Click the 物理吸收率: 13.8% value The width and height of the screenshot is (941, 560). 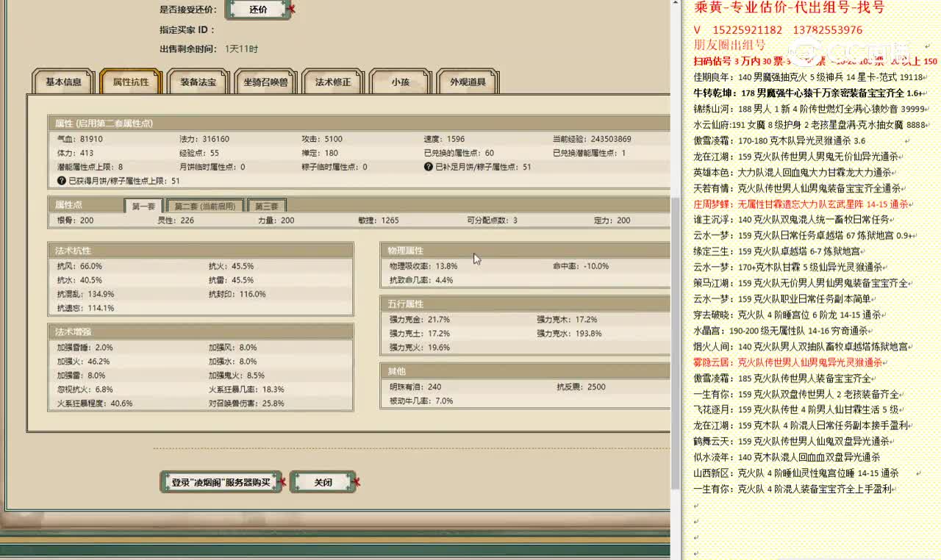coord(423,266)
